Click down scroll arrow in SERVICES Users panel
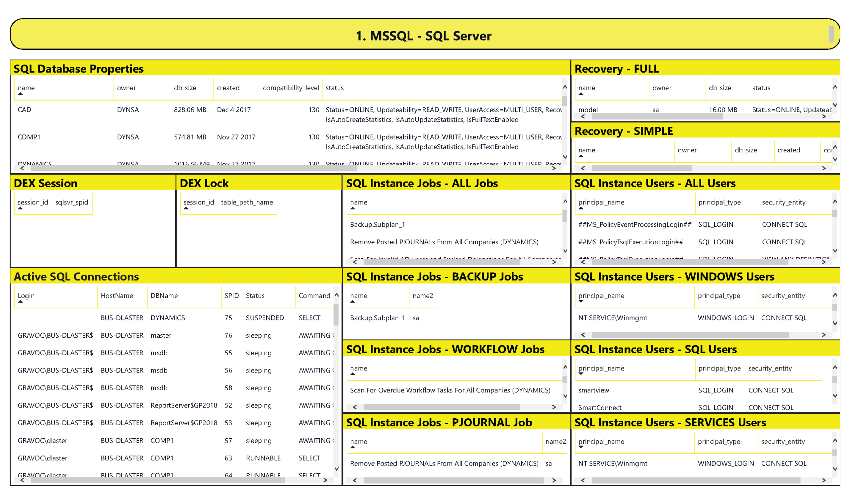The width and height of the screenshot is (850, 504). (835, 469)
